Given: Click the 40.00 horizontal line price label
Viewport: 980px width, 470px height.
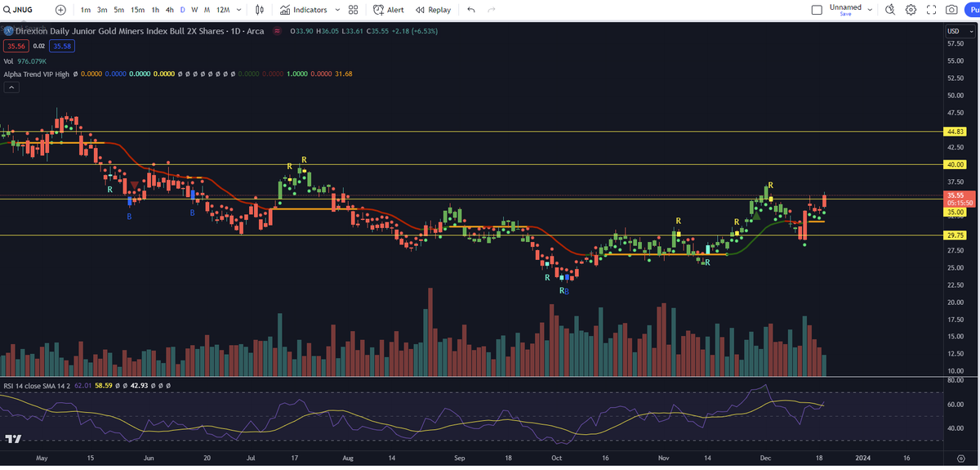Looking at the screenshot, I should (x=955, y=164).
